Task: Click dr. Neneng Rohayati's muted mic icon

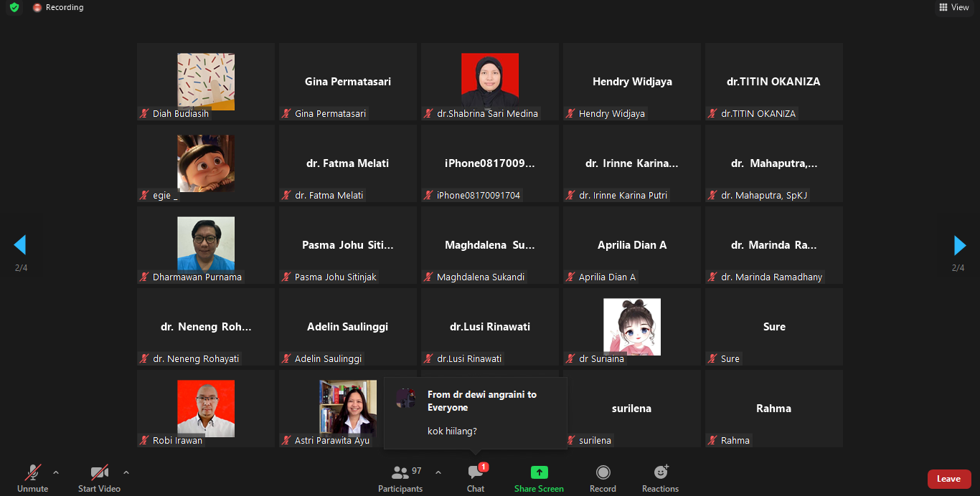Action: 145,358
